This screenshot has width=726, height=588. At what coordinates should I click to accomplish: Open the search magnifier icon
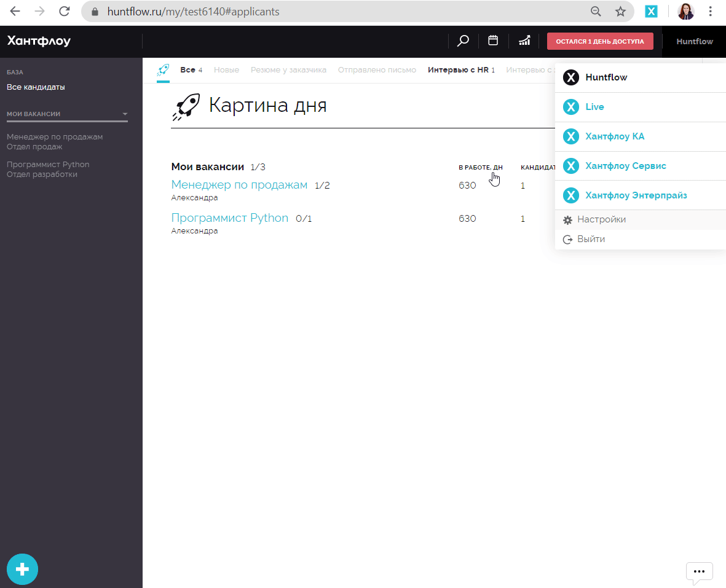(x=463, y=40)
